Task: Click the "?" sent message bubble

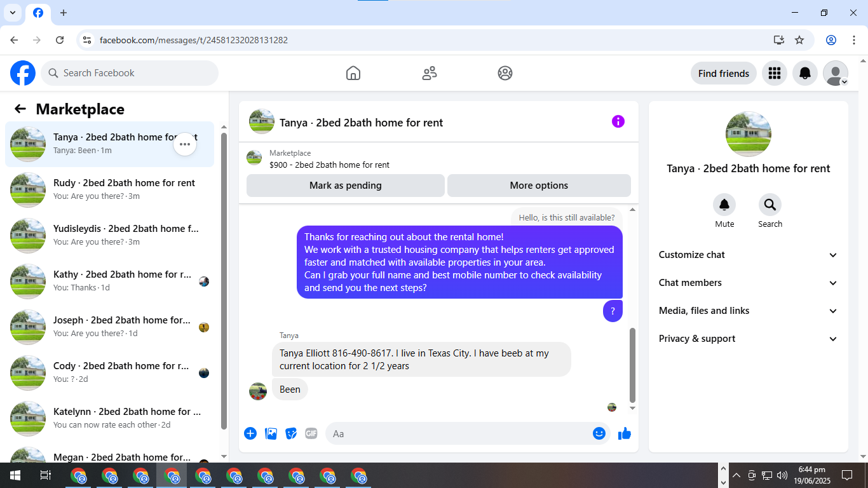Action: click(613, 311)
